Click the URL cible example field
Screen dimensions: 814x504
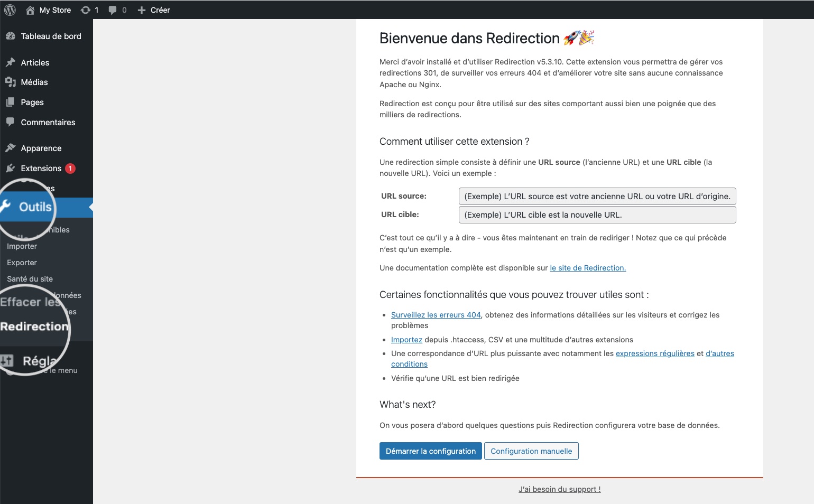597,214
